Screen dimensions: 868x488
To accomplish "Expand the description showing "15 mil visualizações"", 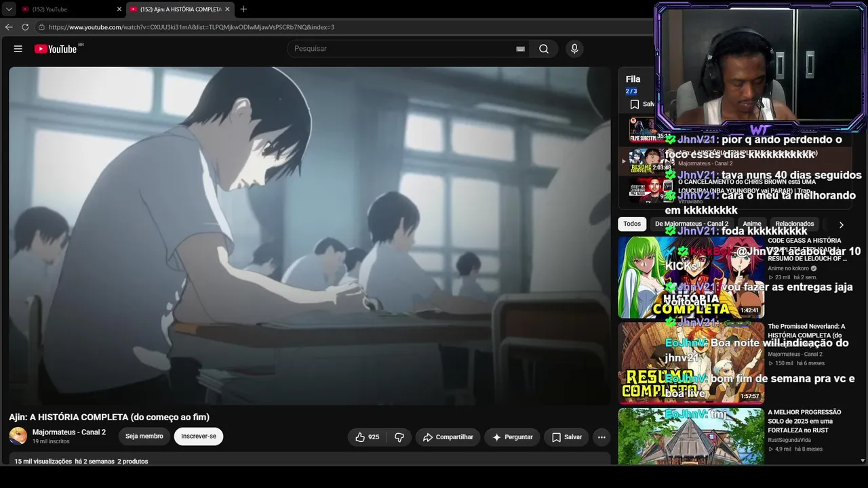I will click(x=81, y=462).
